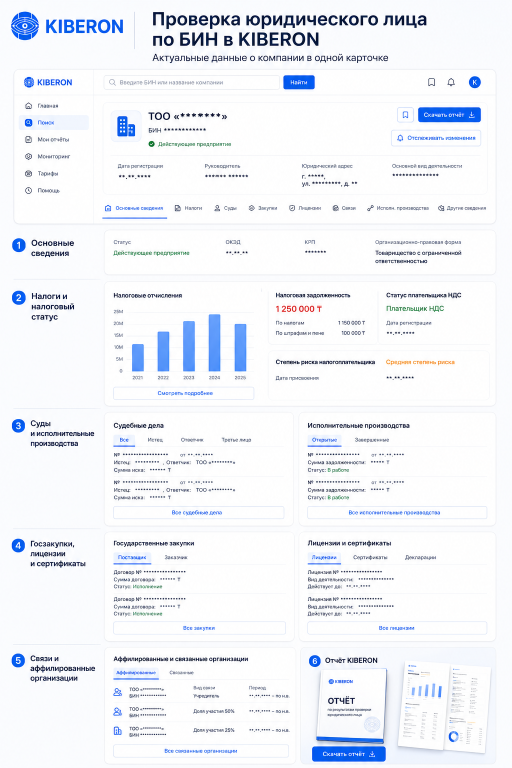The height and width of the screenshot is (768, 512).
Task: Switch to the Суды tab
Action: [225, 208]
